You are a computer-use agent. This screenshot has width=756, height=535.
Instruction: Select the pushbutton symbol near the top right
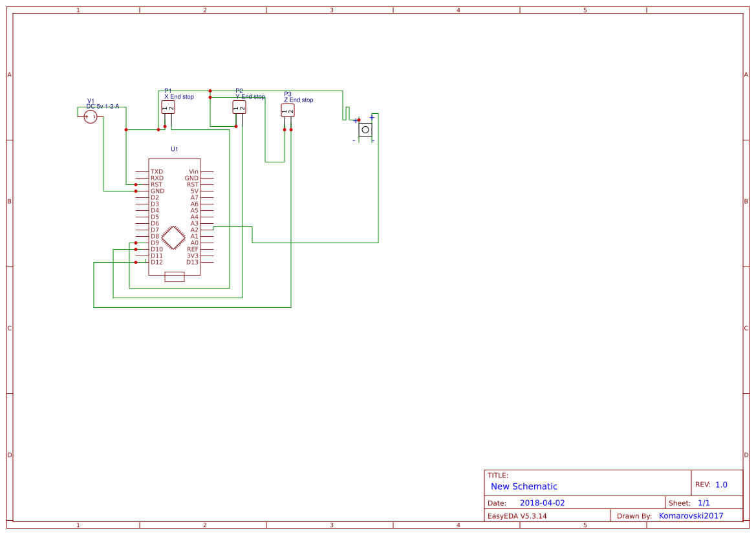[365, 129]
